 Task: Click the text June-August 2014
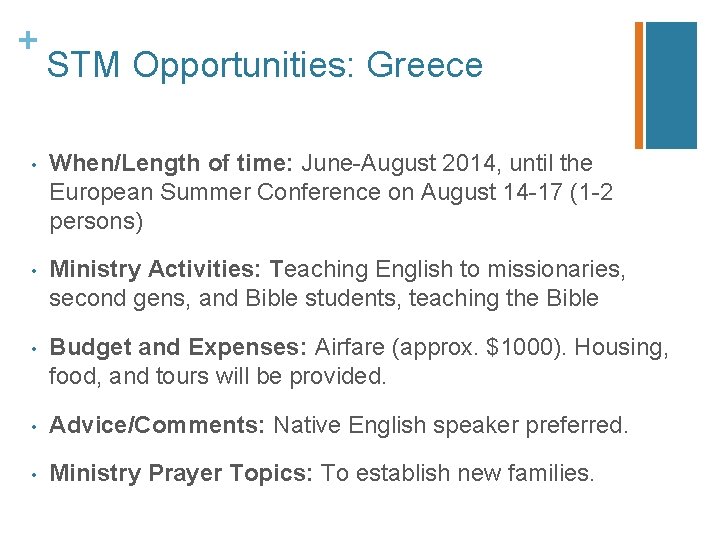click(x=398, y=164)
